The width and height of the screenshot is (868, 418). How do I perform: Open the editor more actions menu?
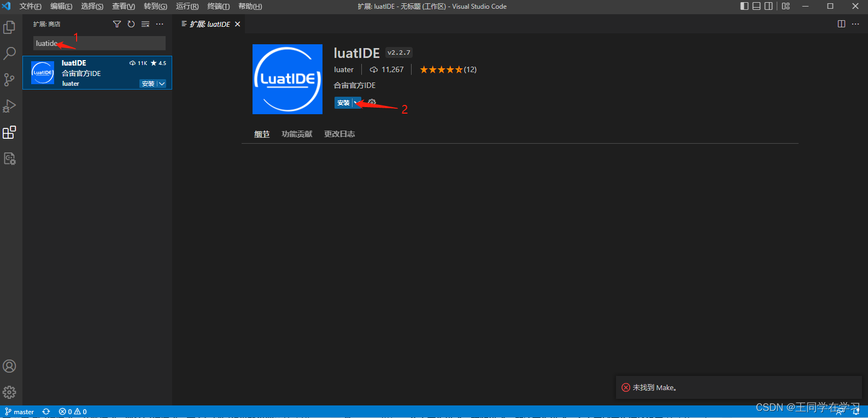point(855,24)
